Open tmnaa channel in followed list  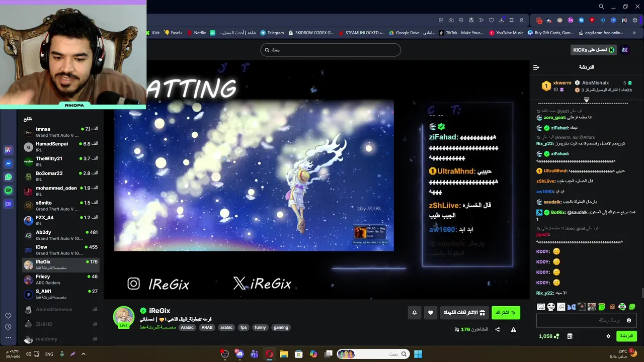(61, 132)
